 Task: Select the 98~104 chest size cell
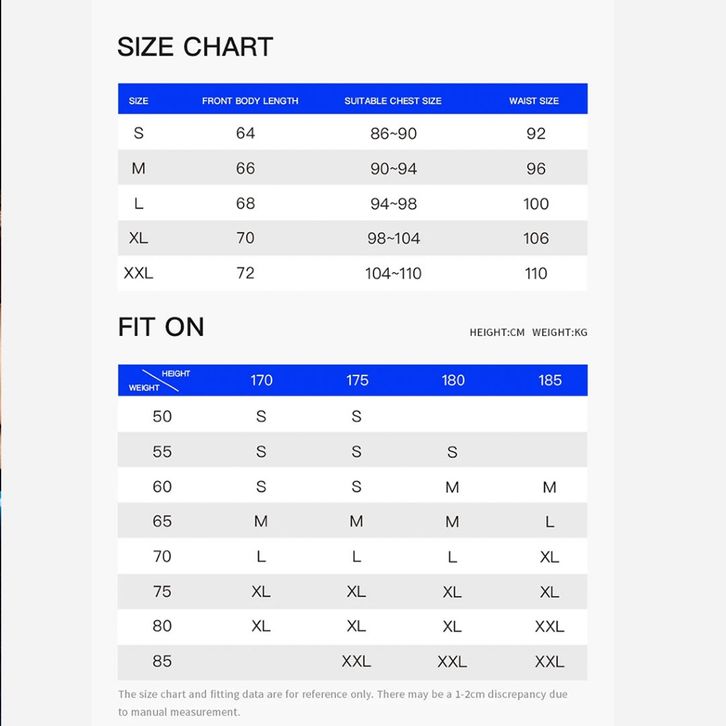tap(393, 238)
